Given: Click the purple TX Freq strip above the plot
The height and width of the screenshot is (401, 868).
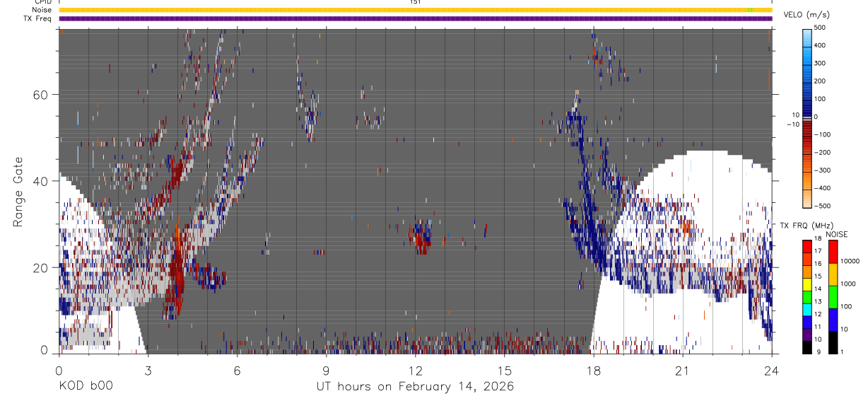Looking at the screenshot, I should click(x=415, y=18).
